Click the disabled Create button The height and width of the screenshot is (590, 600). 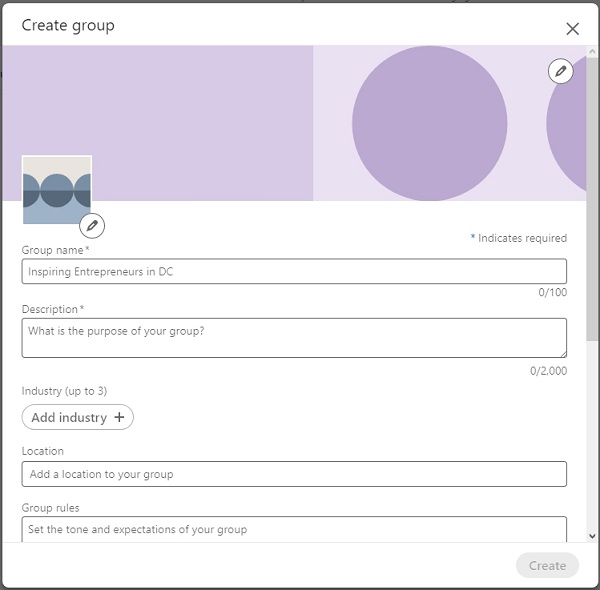click(547, 566)
